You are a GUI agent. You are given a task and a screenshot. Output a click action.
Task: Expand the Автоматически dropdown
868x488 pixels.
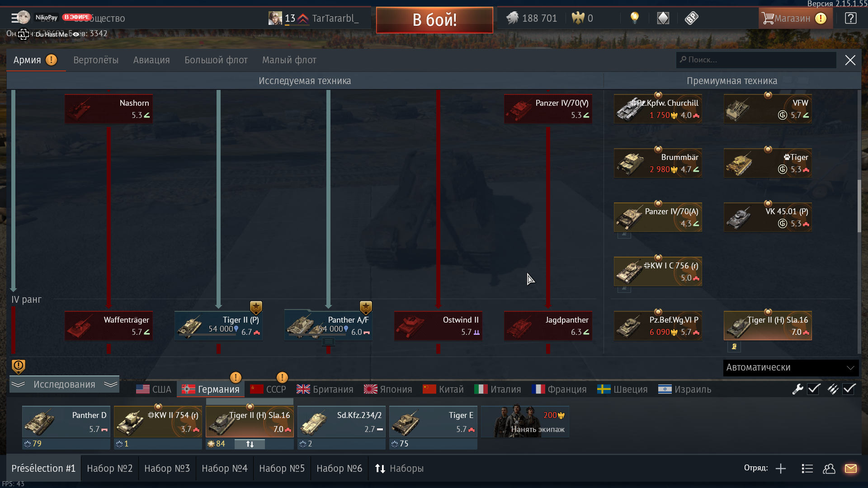click(791, 367)
